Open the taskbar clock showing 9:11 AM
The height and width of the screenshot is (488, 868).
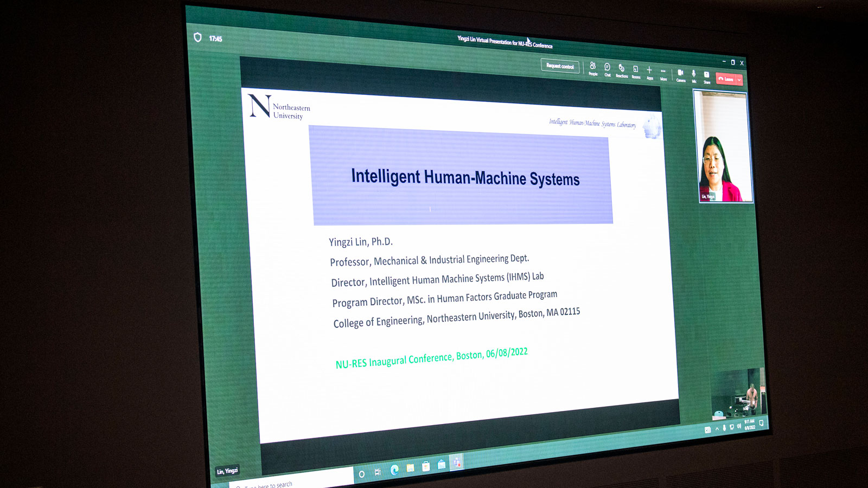coord(749,424)
